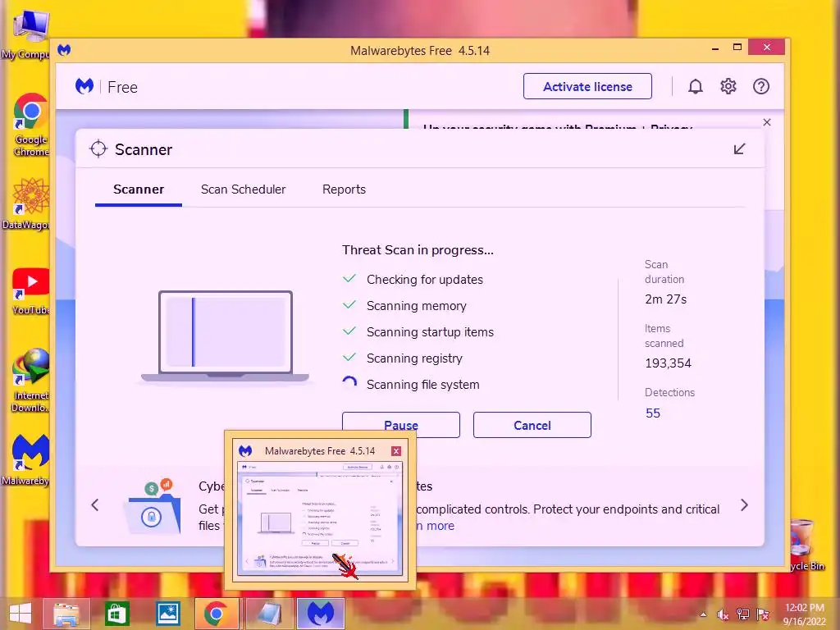Screen dimensions: 840x630
Task: Open the notifications bell in Malwarebytes
Action: point(696,86)
